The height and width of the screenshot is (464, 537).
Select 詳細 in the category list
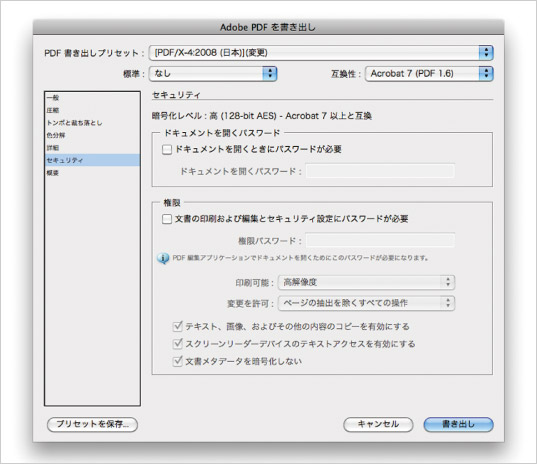pos(92,148)
